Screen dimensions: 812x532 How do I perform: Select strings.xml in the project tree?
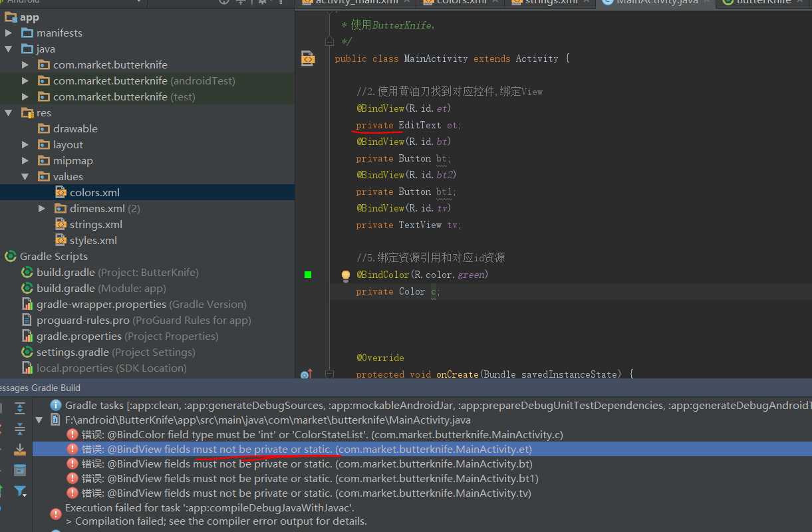(x=96, y=224)
